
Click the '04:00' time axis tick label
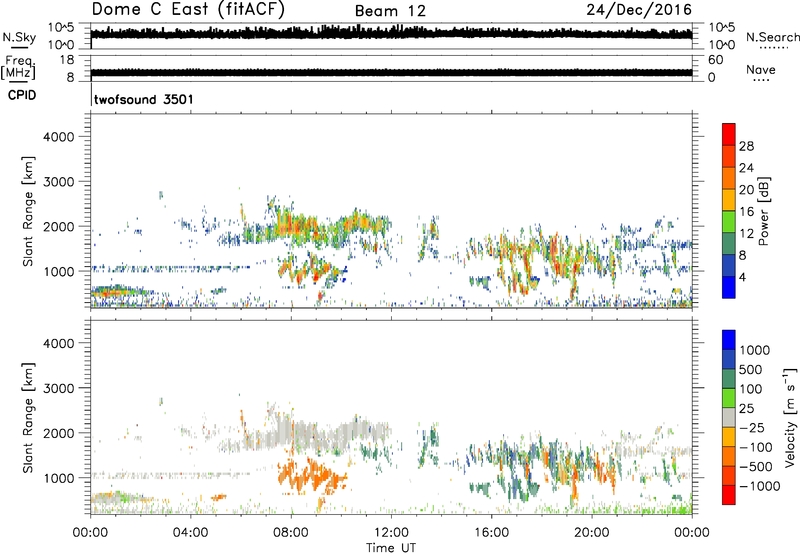pyautogui.click(x=190, y=533)
